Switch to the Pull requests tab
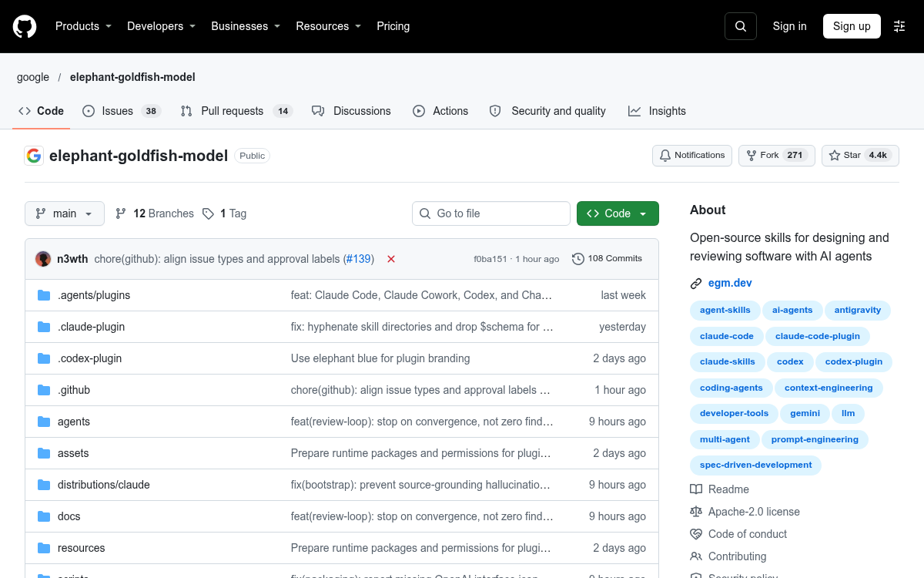 236,111
